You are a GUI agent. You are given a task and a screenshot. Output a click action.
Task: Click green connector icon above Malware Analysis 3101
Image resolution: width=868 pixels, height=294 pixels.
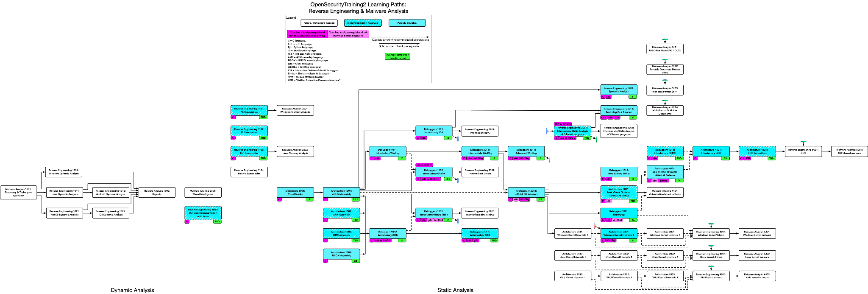(665, 40)
